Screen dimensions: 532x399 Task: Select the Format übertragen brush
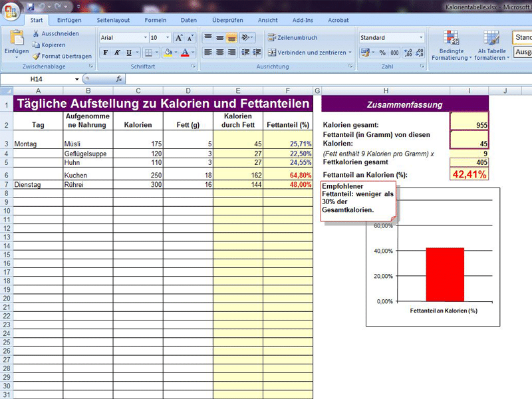coord(37,57)
